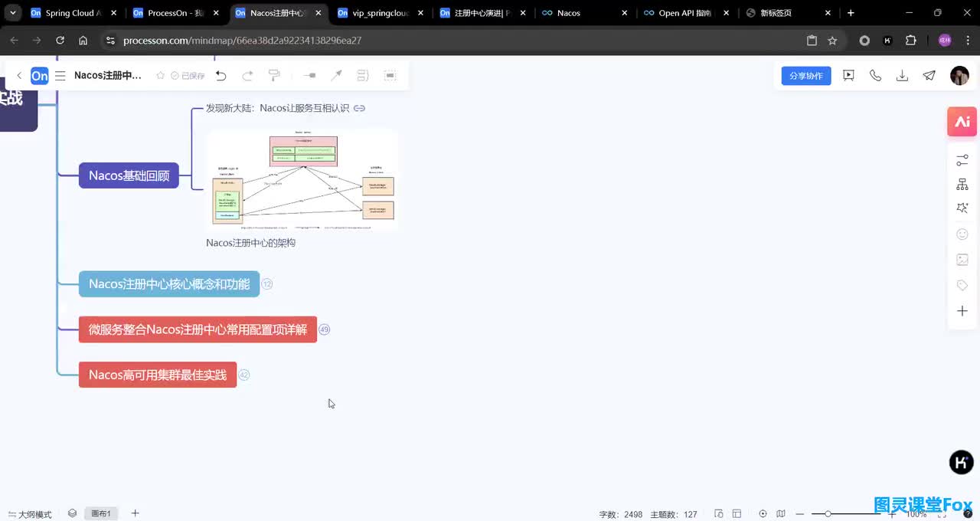This screenshot has width=980, height=521.
Task: Open the Nacos architecture diagram thumbnail
Action: coord(302,181)
